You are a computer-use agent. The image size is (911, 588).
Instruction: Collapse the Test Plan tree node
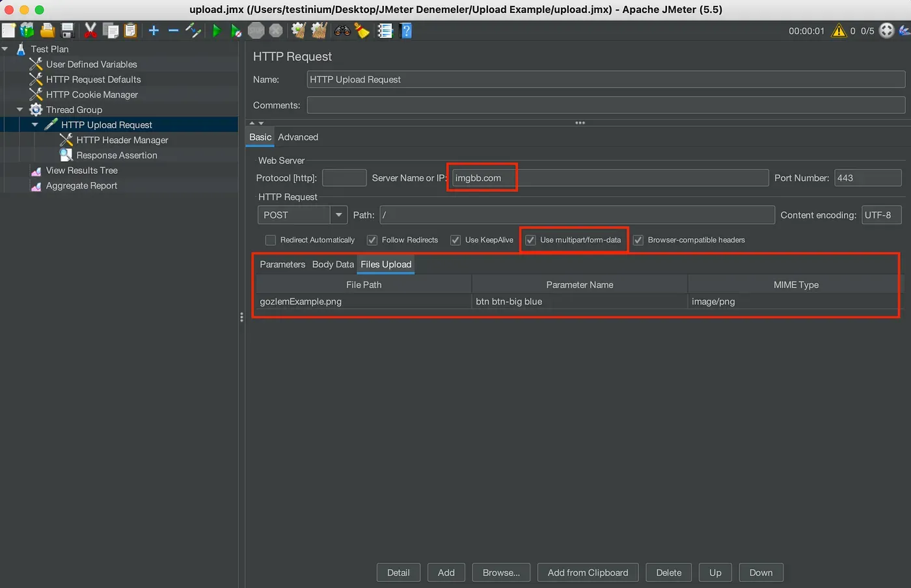[5, 49]
